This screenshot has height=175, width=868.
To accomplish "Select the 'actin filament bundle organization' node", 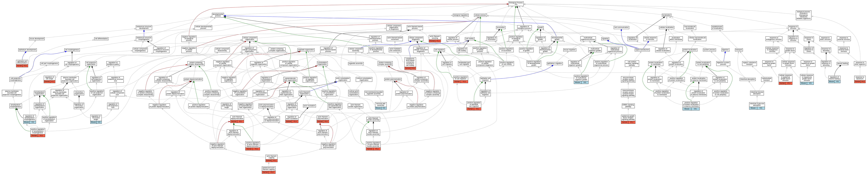I will point(355,106).
